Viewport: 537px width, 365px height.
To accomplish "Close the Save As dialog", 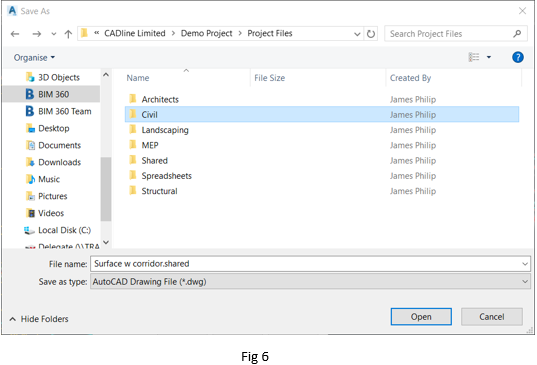I will point(522,11).
